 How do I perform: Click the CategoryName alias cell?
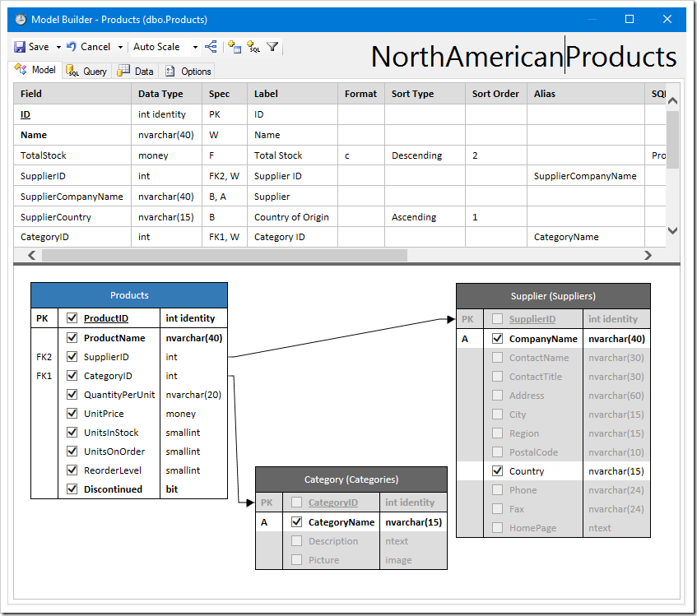(586, 237)
